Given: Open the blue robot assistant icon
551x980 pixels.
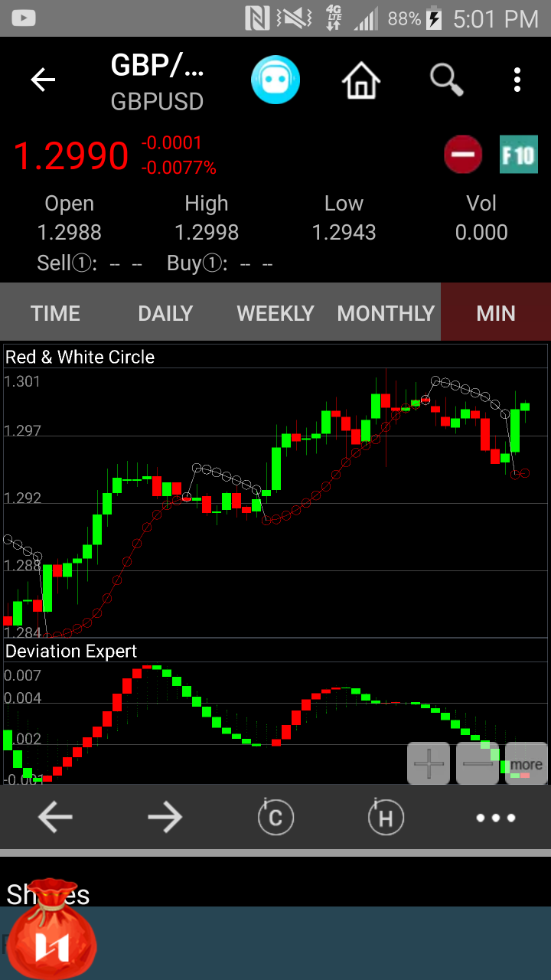Looking at the screenshot, I should [x=275, y=80].
